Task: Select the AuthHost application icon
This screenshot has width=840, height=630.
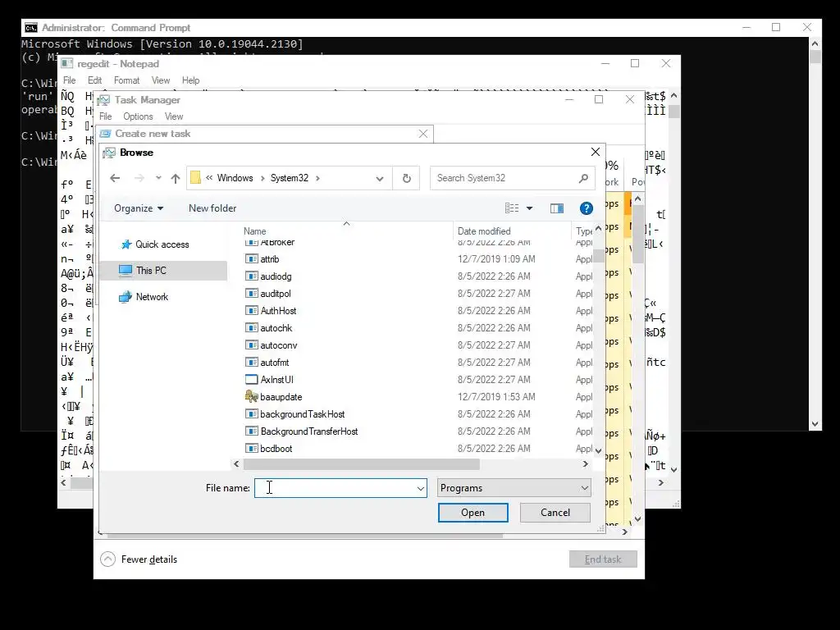Action: 251,311
